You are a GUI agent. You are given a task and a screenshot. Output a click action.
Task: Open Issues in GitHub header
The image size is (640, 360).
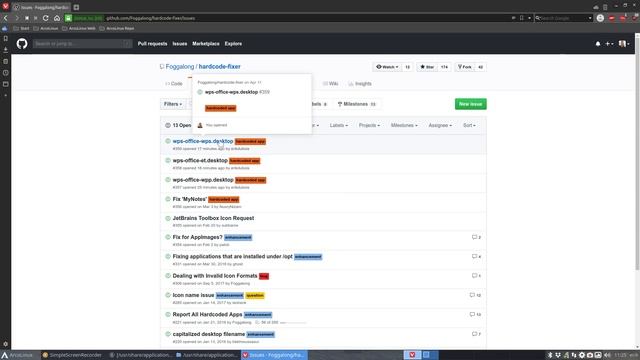click(180, 44)
